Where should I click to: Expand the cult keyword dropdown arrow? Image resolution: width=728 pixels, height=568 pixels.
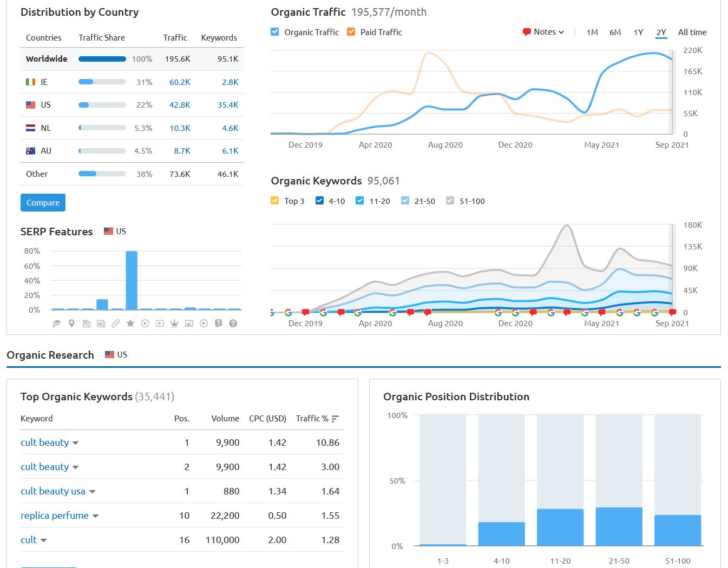(43, 540)
